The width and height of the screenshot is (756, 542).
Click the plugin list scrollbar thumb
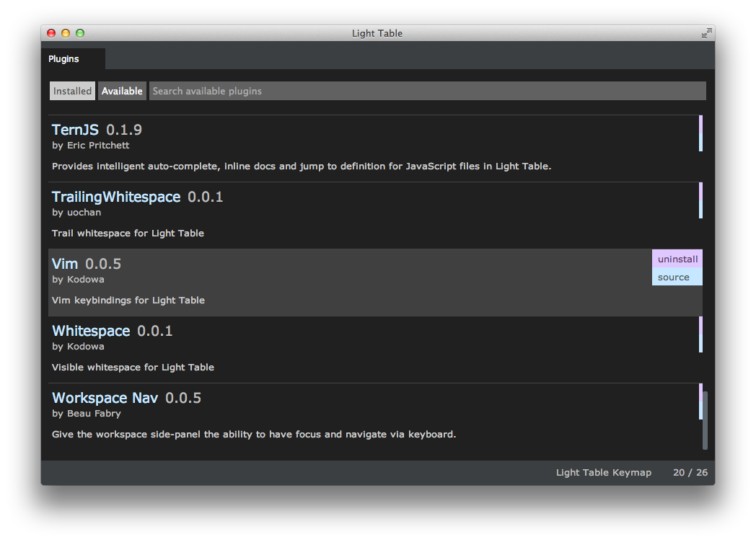coord(705,420)
